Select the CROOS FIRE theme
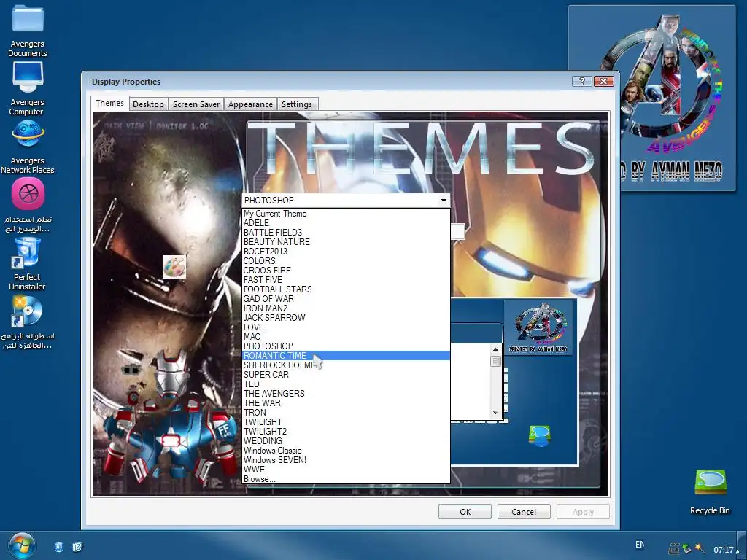747x560 pixels. click(x=346, y=270)
